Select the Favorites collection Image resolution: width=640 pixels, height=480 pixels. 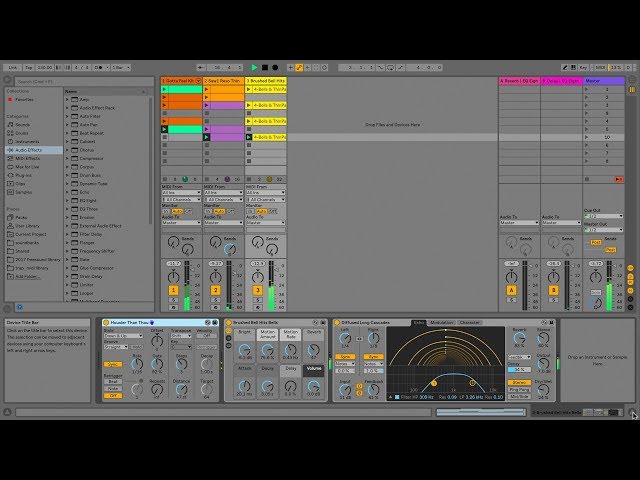(24, 100)
